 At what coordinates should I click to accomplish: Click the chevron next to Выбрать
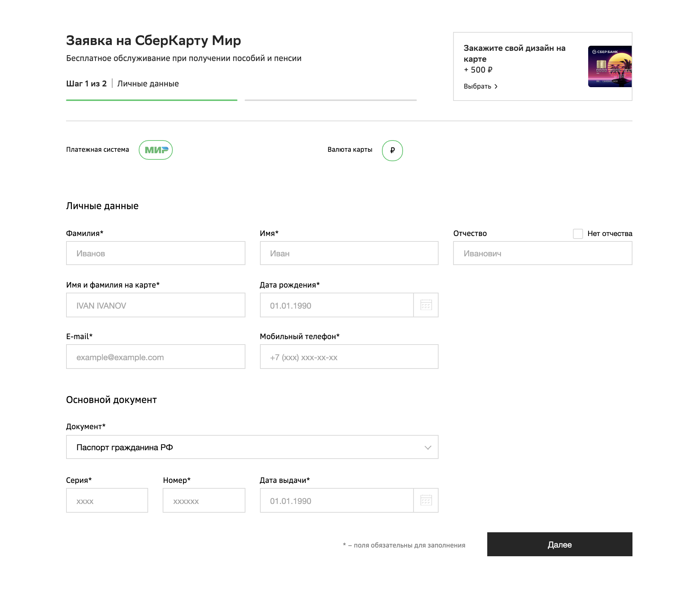(496, 86)
